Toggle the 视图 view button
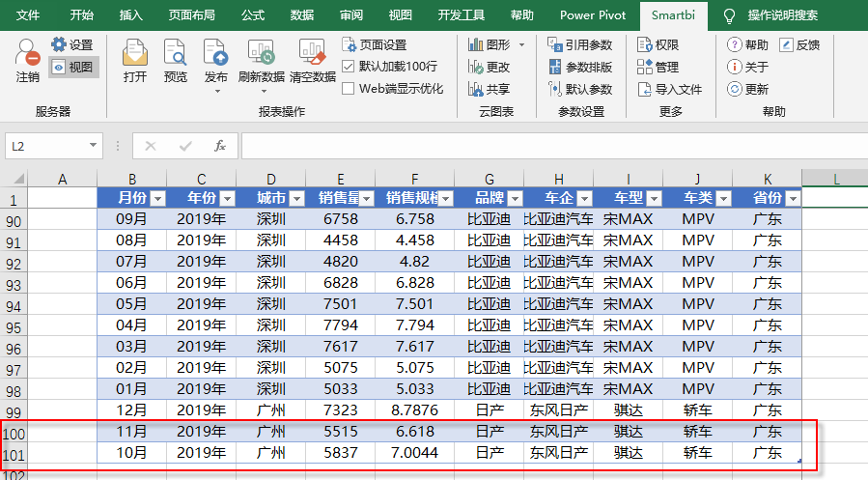Viewport: 868px width, 480px height. [x=73, y=67]
